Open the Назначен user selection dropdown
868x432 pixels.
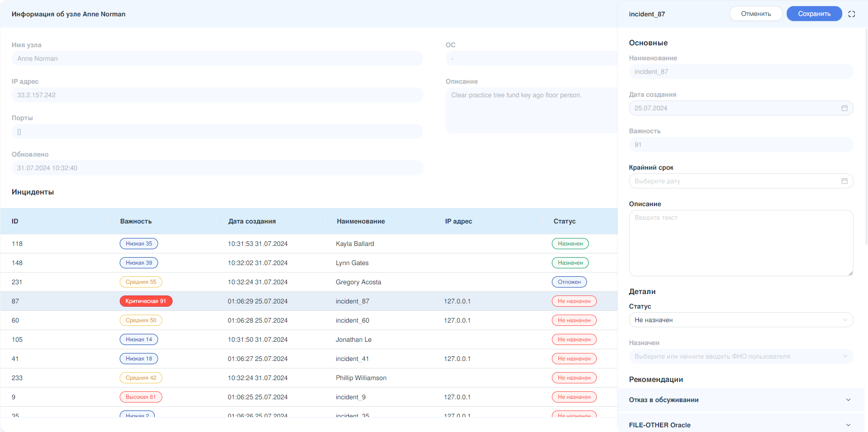coord(740,356)
